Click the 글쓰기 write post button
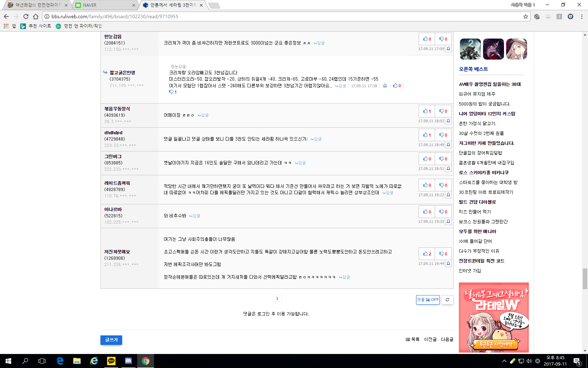 click(x=111, y=340)
